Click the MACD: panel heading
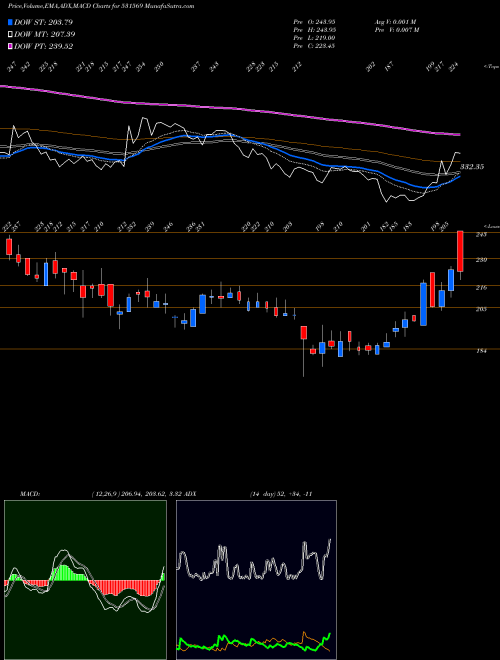Screen dimensions: 500x660 (30, 493)
